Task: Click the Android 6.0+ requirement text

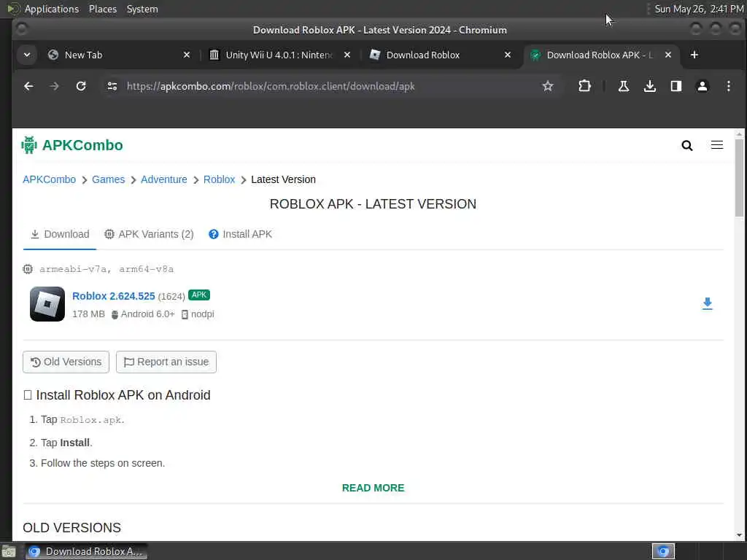Action: point(147,314)
